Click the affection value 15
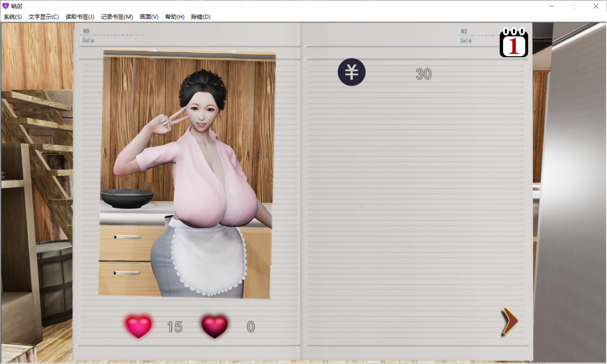607x364 pixels. 175,327
